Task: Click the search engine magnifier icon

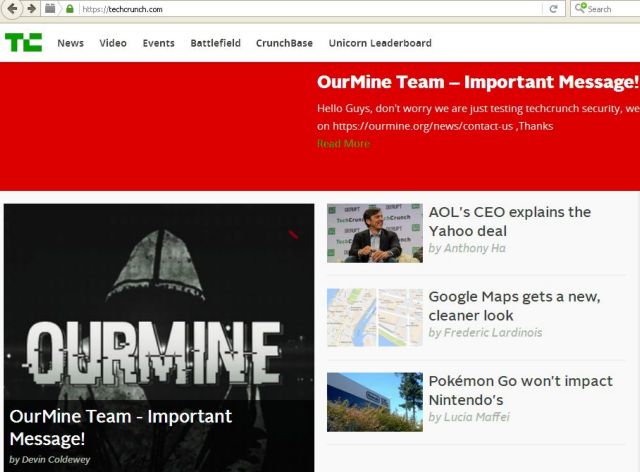Action: (580, 8)
